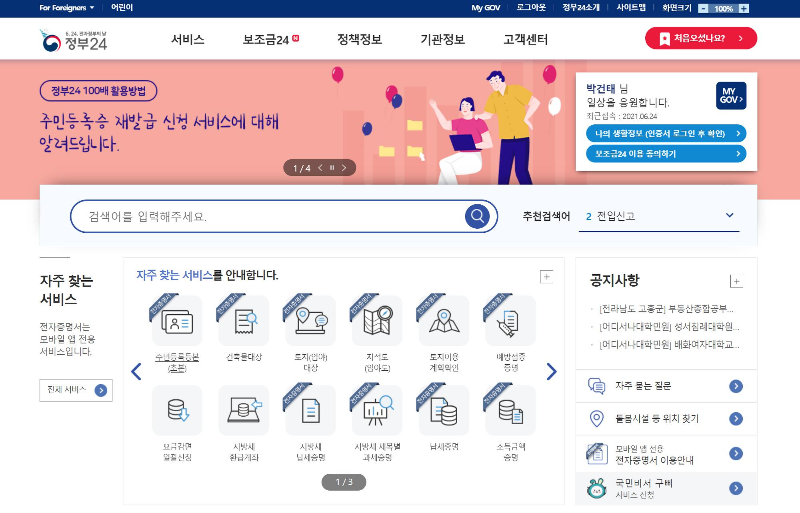This screenshot has width=800, height=513.
Task: Click the My GOV top link
Action: 486,8
